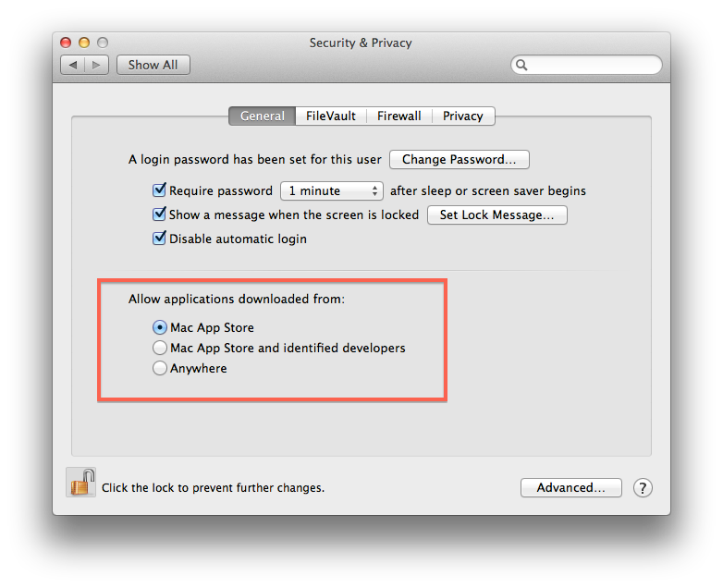Open the 1 minute delay dropdown
The width and height of the screenshot is (723, 588).
click(332, 191)
